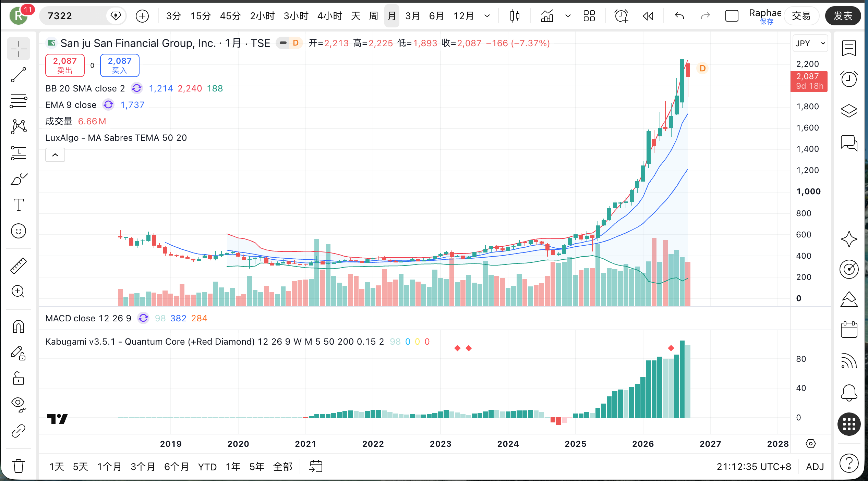Open the apps grid launcher button
The height and width of the screenshot is (481, 868).
pyautogui.click(x=849, y=424)
